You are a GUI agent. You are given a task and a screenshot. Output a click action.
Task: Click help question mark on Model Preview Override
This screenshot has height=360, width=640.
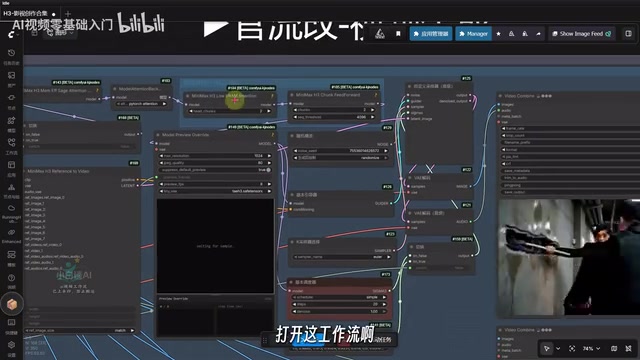point(272,135)
